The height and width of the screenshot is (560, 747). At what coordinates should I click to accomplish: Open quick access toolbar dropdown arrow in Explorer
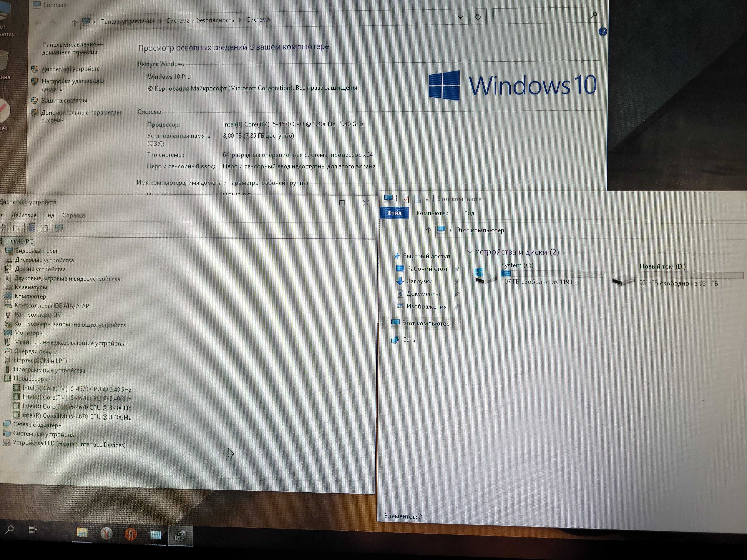click(427, 199)
